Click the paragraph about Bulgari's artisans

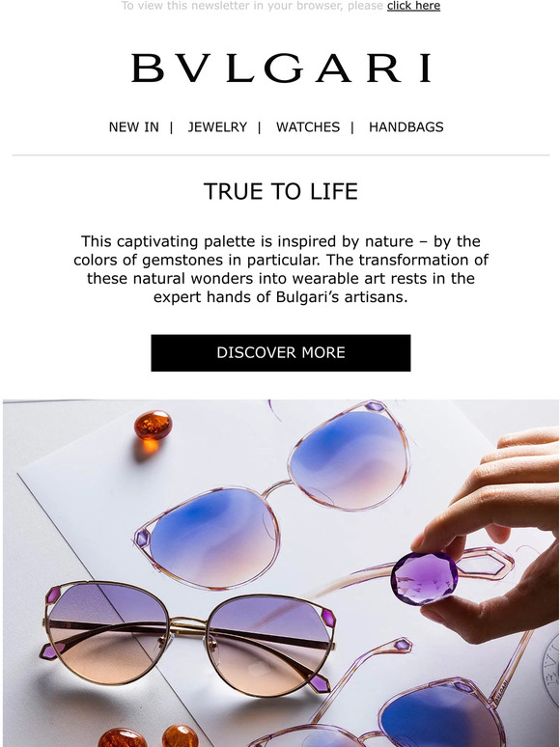[x=281, y=269]
